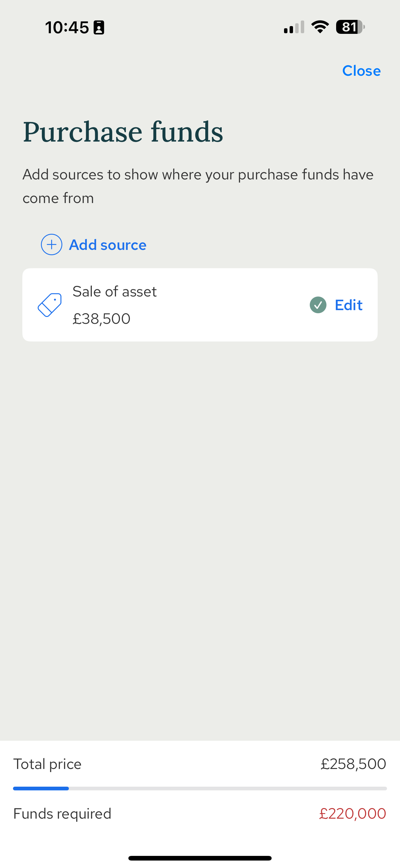Close the Purchase funds screen
400x868 pixels.
pyautogui.click(x=361, y=71)
